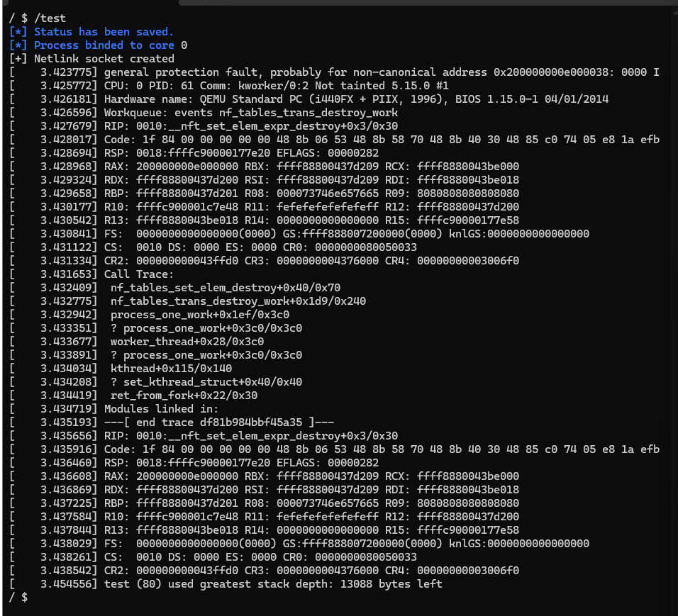Click the 'Workqueue: events nf_tables_trans_destroy_work' line
Screen dimensions: 678x616
click(x=204, y=113)
